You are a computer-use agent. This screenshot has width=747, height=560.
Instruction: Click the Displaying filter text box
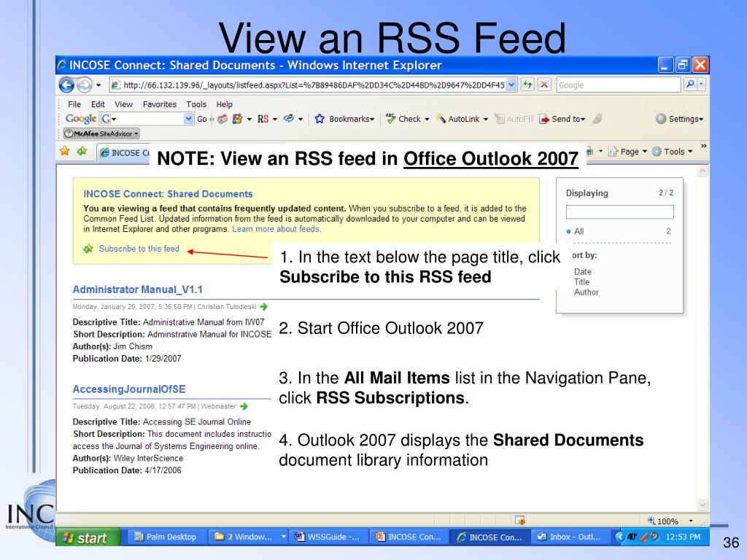click(620, 212)
